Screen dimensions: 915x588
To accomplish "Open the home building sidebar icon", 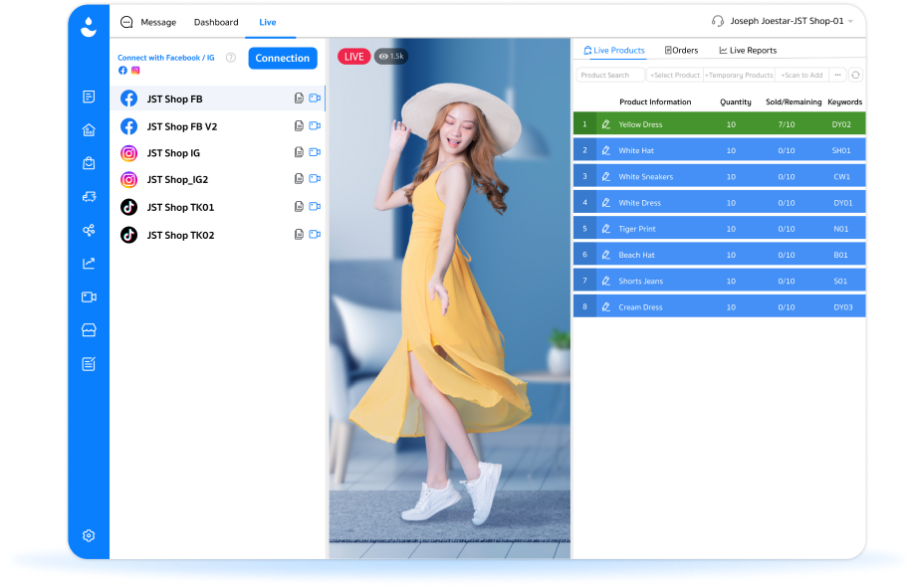I will point(89,130).
